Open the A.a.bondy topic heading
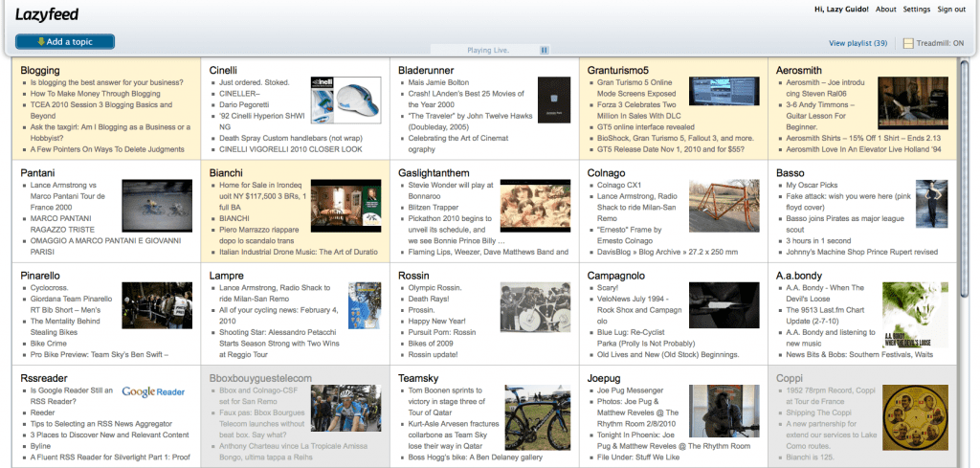This screenshot has height=468, width=980. 799,276
